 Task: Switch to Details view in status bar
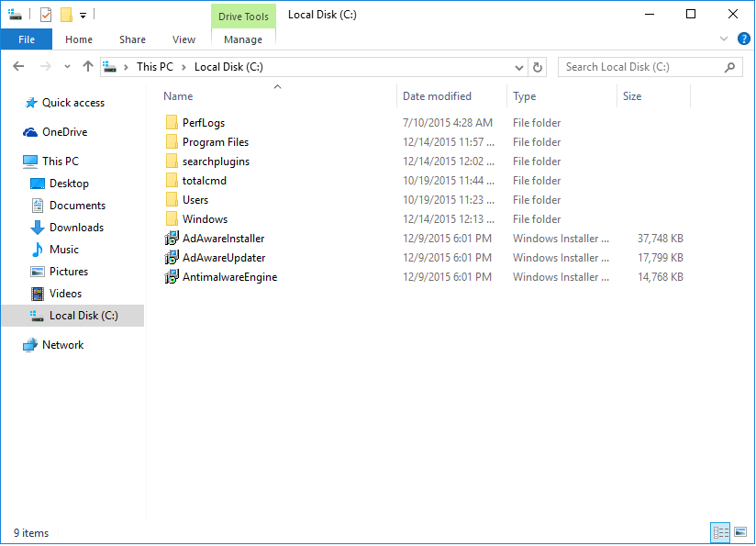[721, 532]
